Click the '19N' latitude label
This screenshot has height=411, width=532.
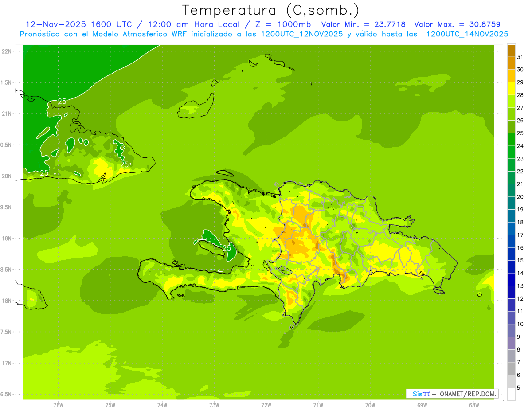7,239
